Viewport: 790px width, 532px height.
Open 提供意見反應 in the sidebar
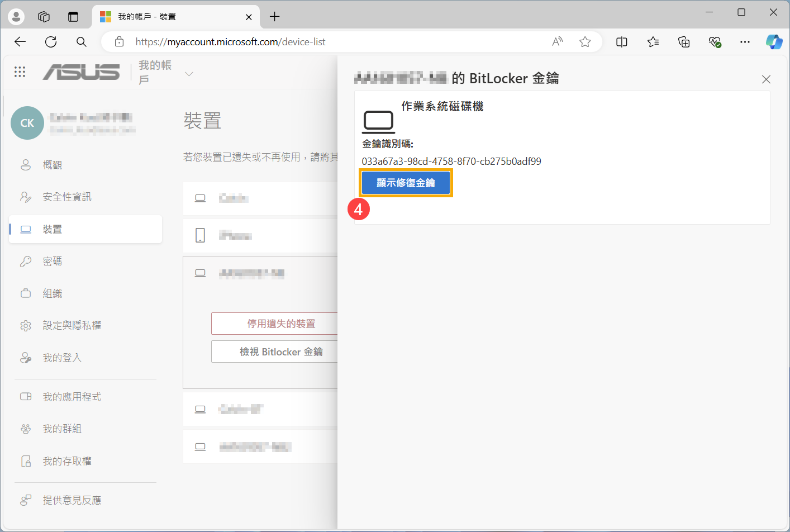click(x=85, y=500)
